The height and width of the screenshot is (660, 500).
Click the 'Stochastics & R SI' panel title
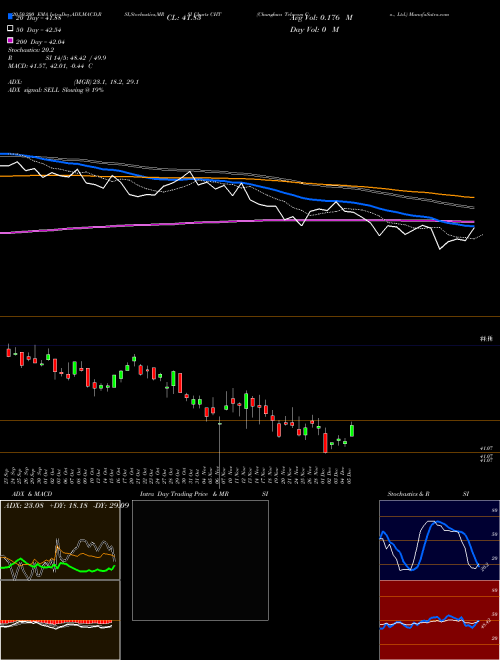(428, 494)
